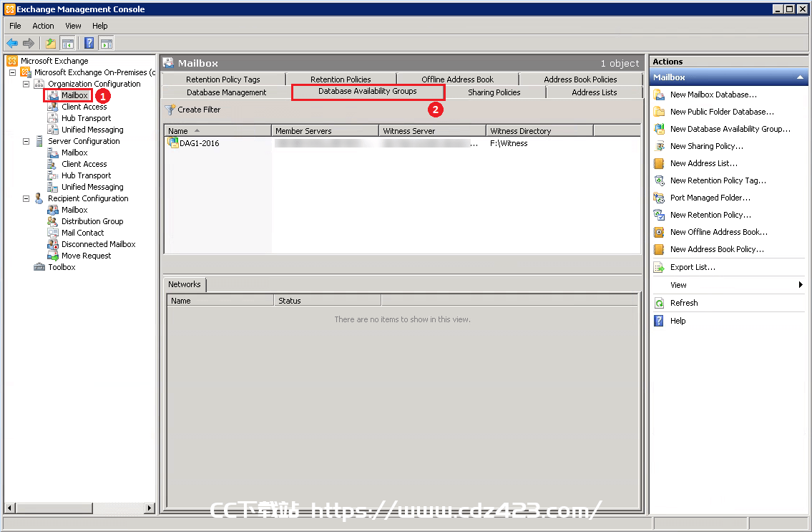Click the green Refresh icon
812x532 pixels.
coord(659,303)
